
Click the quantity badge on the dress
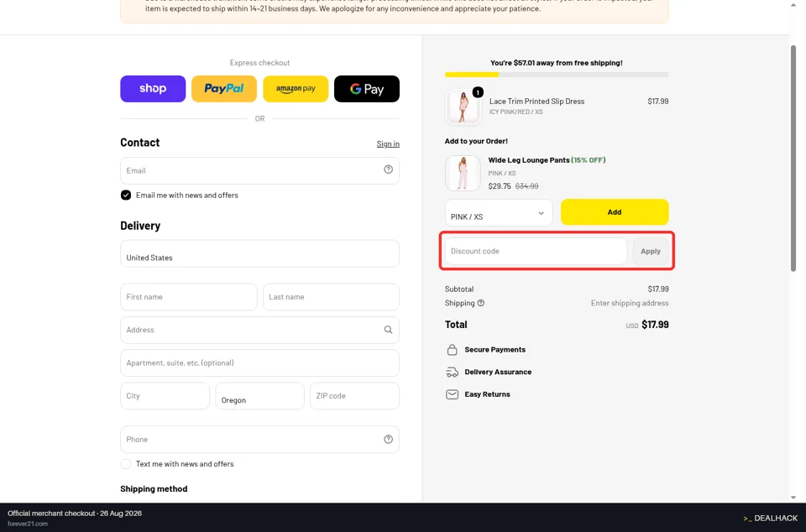478,92
